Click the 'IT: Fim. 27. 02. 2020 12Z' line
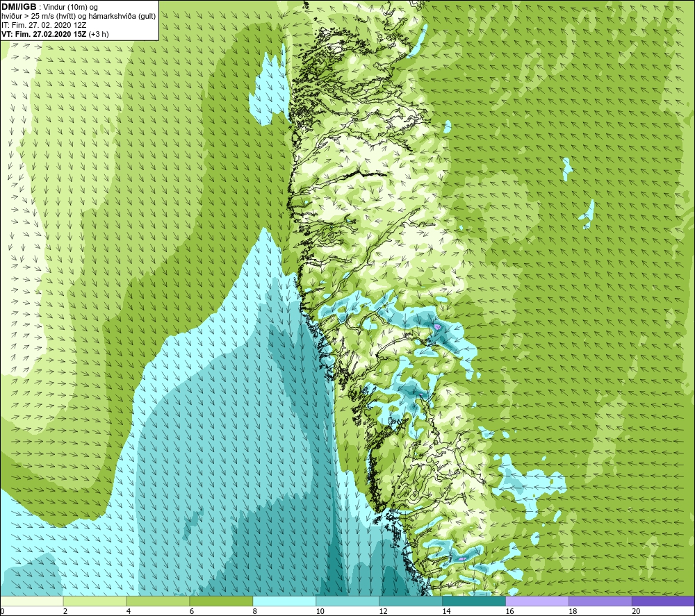The height and width of the screenshot is (616, 695). [44, 25]
